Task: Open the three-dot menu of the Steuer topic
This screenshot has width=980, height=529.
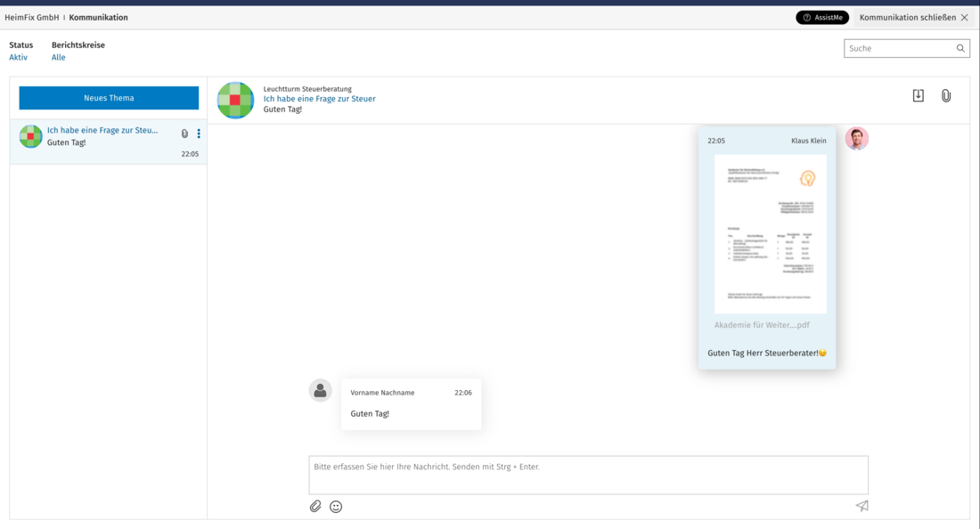Action: (199, 134)
